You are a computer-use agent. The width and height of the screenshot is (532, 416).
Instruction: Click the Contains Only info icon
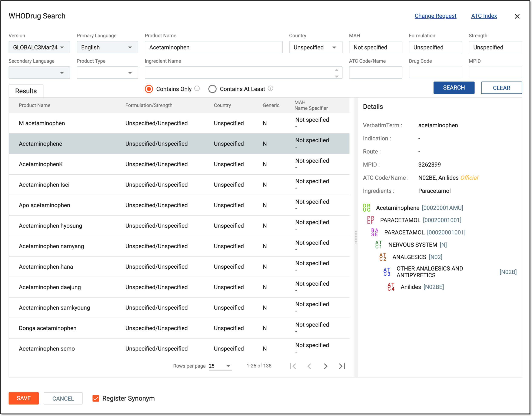click(x=197, y=88)
